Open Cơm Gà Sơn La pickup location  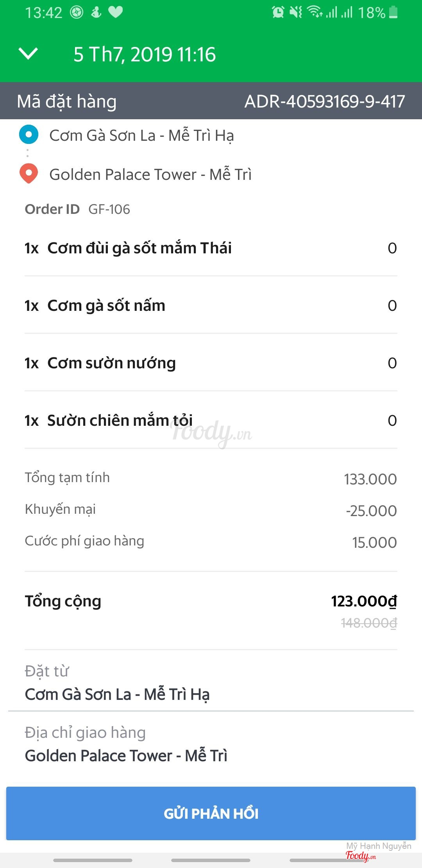pos(141,136)
